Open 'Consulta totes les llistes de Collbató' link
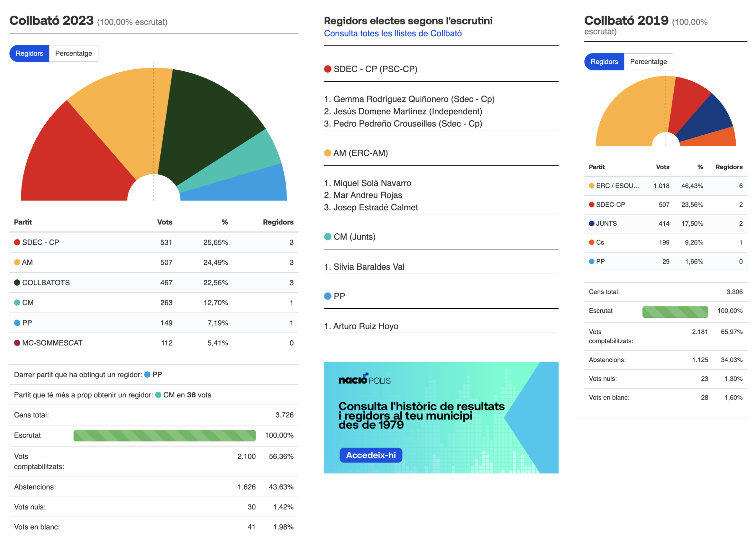 [x=393, y=33]
